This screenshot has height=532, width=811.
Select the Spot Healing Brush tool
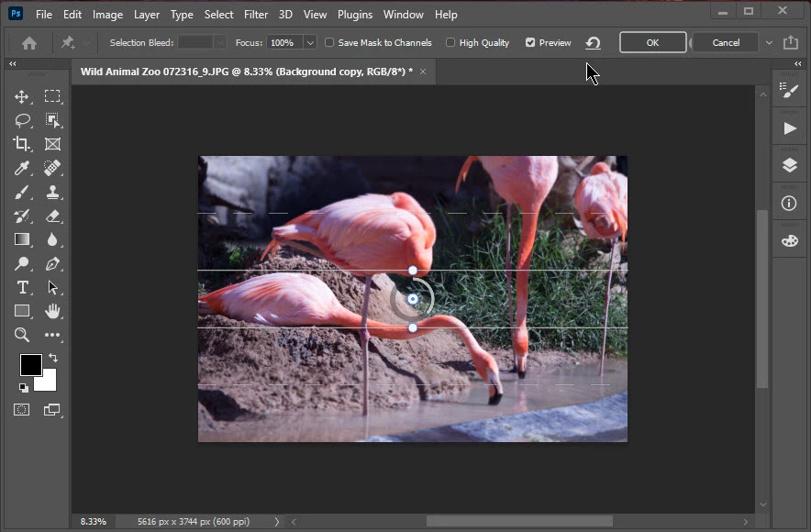51,168
